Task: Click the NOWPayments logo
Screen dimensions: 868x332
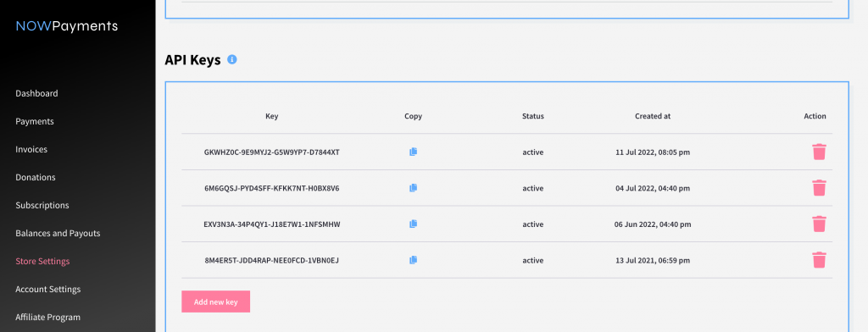Action: coord(66,26)
